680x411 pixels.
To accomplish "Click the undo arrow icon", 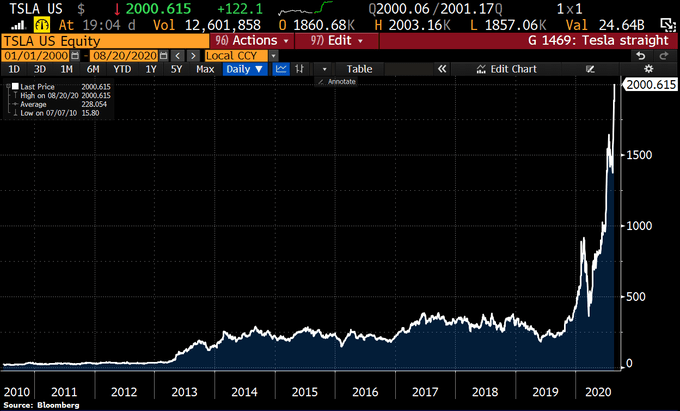I will point(641,56).
